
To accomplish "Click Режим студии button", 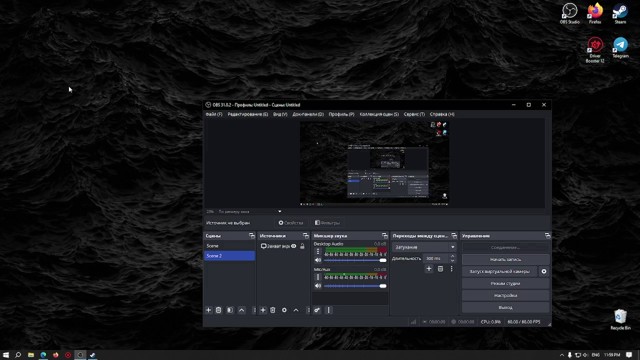I will pos(505,283).
